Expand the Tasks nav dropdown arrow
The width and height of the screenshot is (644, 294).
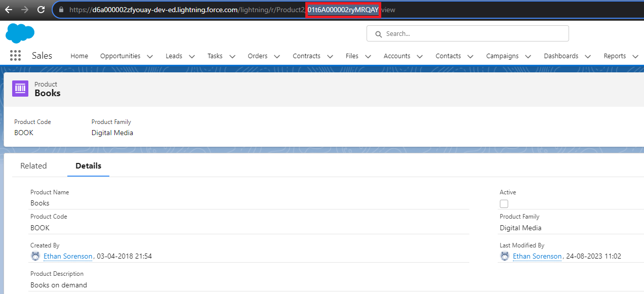click(x=232, y=56)
